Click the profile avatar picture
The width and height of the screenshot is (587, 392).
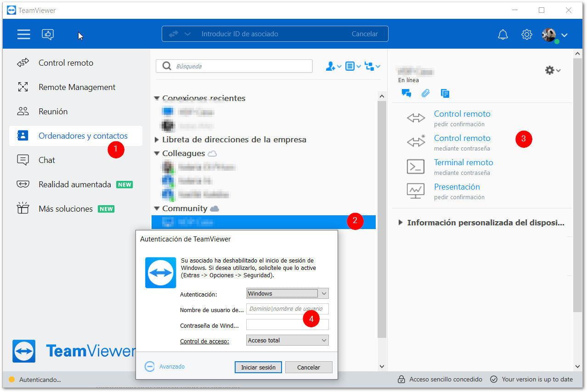pyautogui.click(x=549, y=35)
